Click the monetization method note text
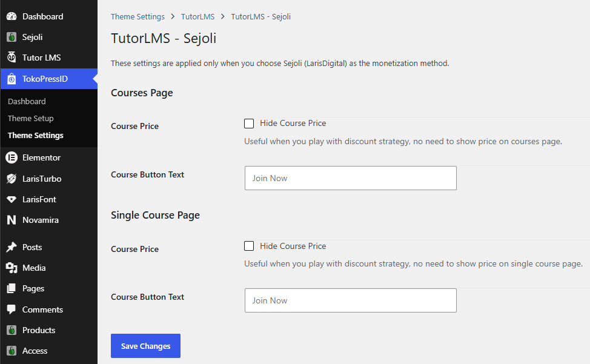The image size is (590, 364). tap(280, 63)
